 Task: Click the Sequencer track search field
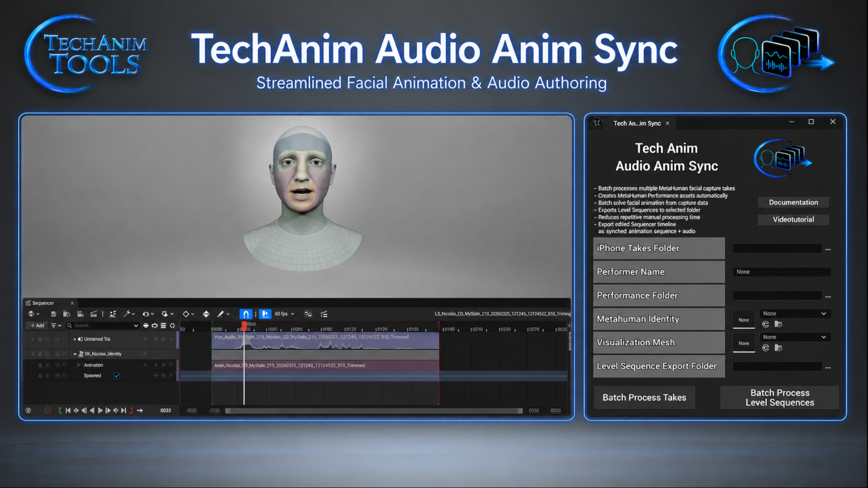(103, 325)
